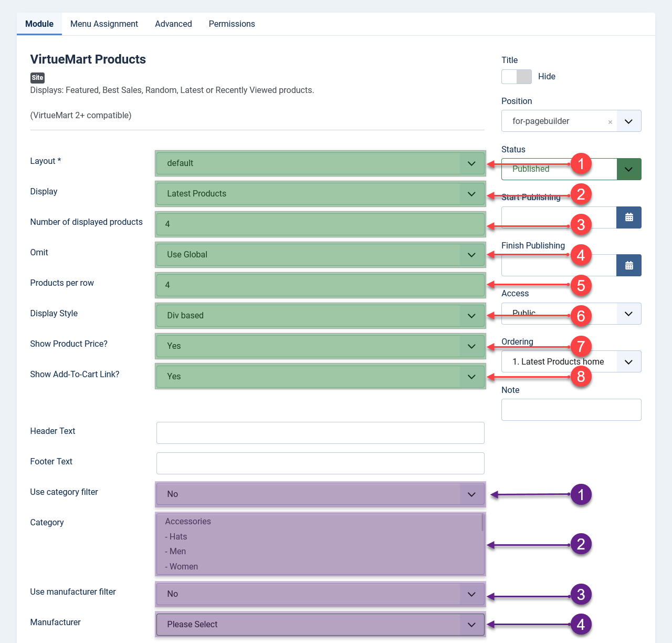Expand the Position dropdown arrow
Screen dimensions: 672x643
[629, 121]
